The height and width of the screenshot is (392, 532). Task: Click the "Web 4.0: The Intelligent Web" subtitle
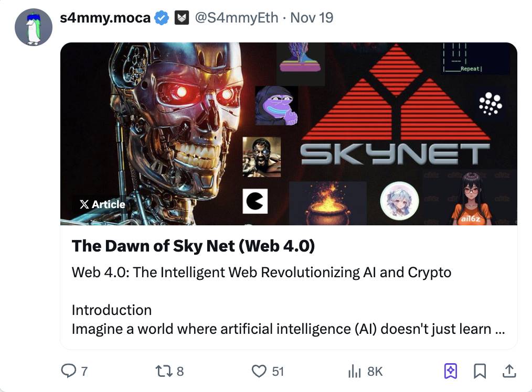[261, 273]
